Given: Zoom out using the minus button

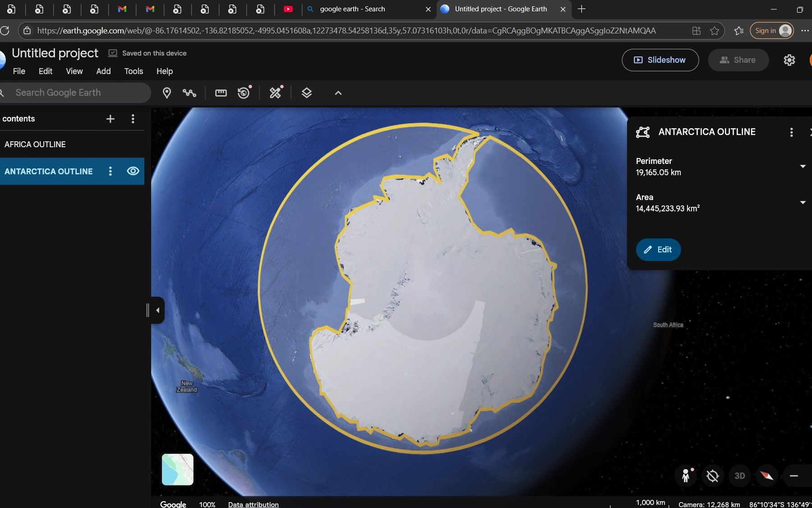Looking at the screenshot, I should tap(794, 475).
